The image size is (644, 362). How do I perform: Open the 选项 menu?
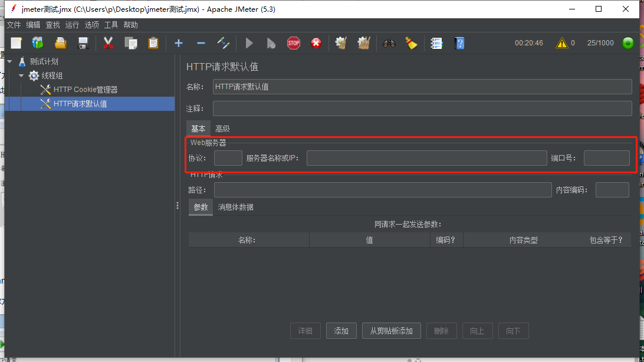(91, 25)
